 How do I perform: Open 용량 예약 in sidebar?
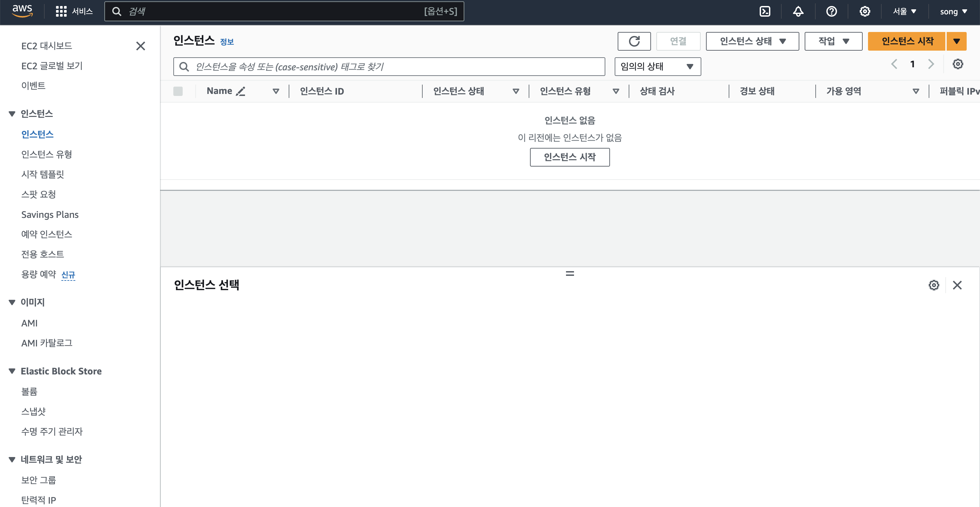click(x=38, y=274)
